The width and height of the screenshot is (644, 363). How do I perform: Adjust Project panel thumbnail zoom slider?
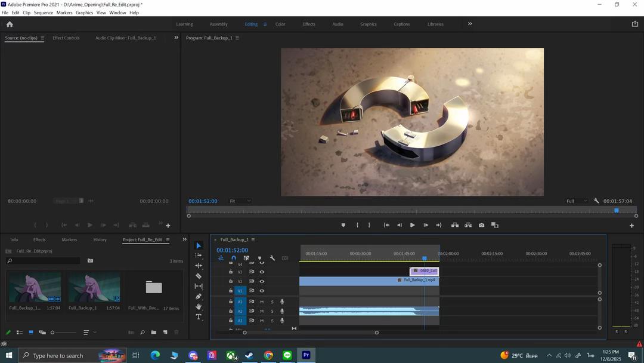(x=64, y=332)
